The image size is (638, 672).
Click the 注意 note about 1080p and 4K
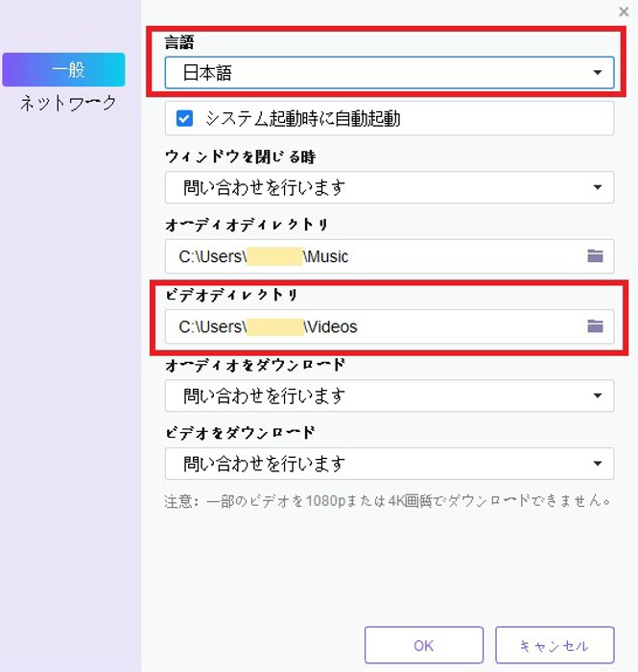tap(388, 500)
